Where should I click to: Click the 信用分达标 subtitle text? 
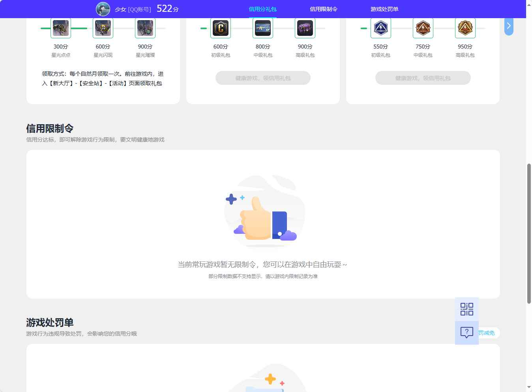pos(95,140)
